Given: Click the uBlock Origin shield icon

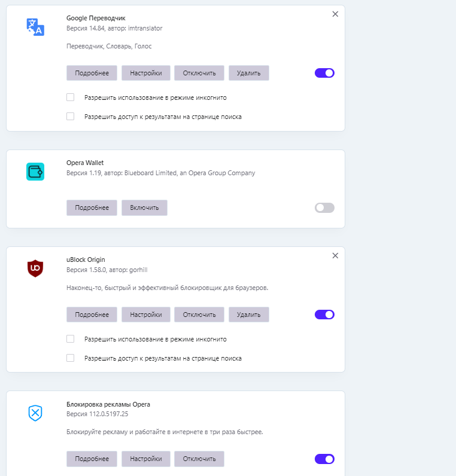Looking at the screenshot, I should (x=35, y=268).
